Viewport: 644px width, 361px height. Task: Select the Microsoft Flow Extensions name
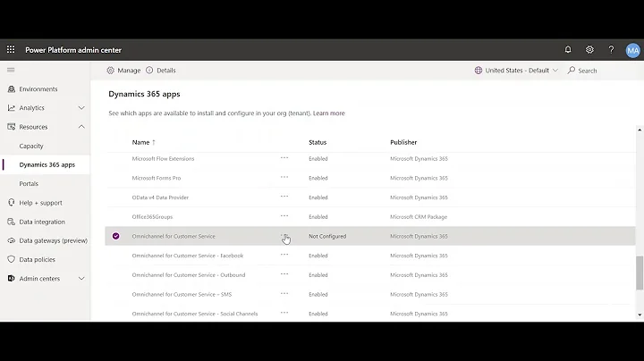coord(163,159)
